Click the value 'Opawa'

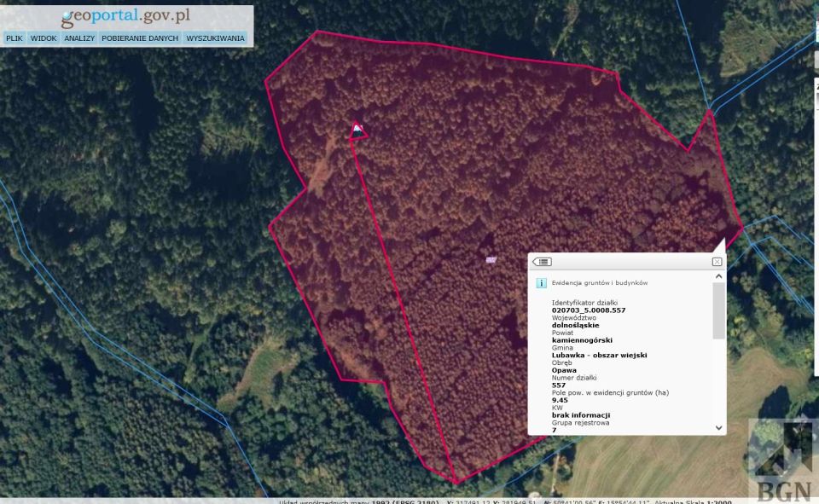(x=564, y=370)
